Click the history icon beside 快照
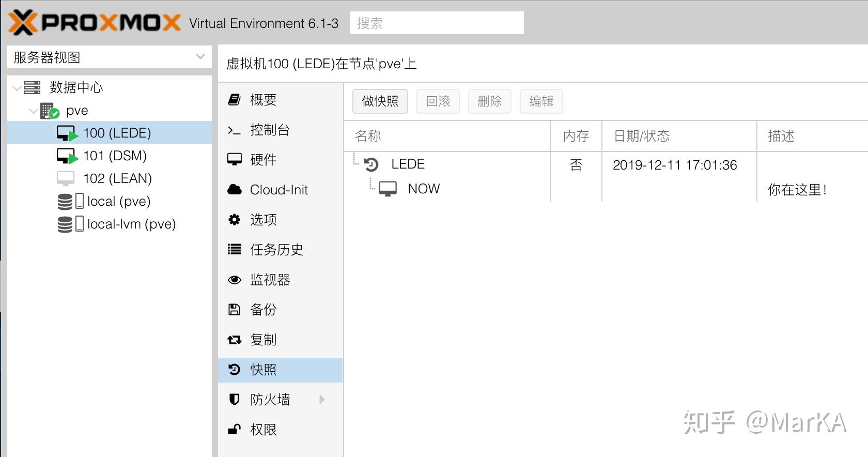Viewport: 868px width, 457px height. pos(235,370)
